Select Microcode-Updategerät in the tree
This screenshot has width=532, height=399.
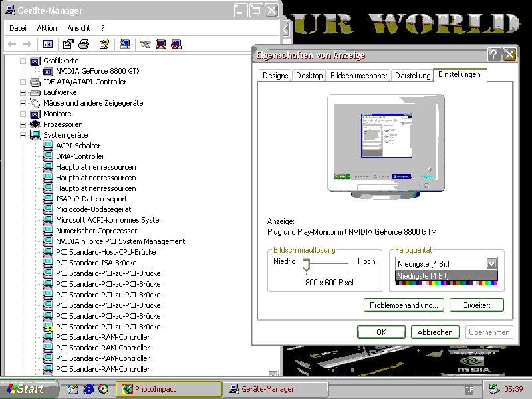93,209
